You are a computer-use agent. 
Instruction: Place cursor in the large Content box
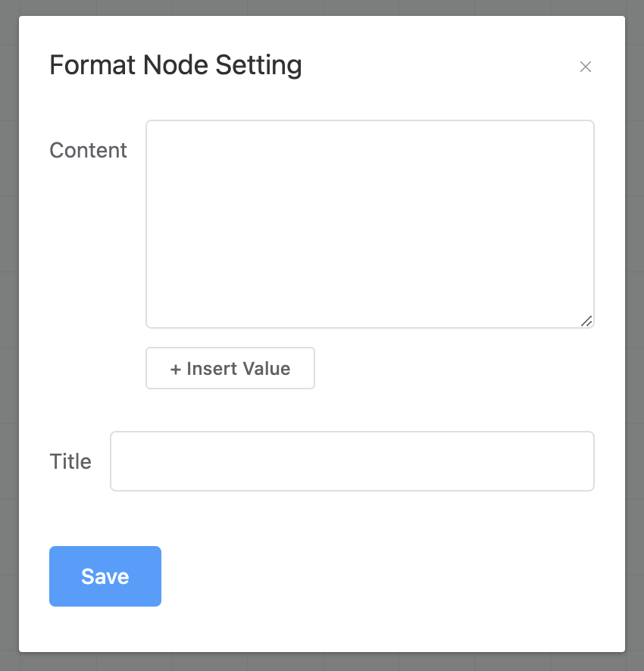(x=370, y=224)
